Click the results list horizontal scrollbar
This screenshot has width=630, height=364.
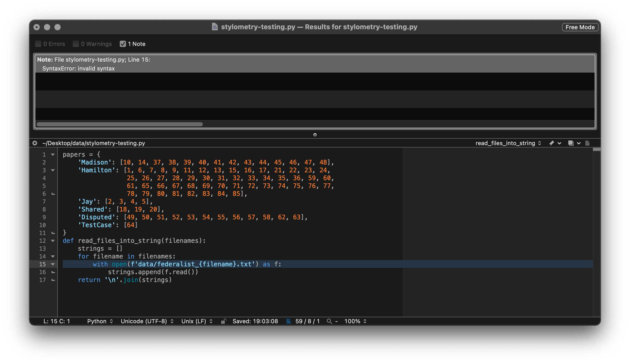pos(120,124)
